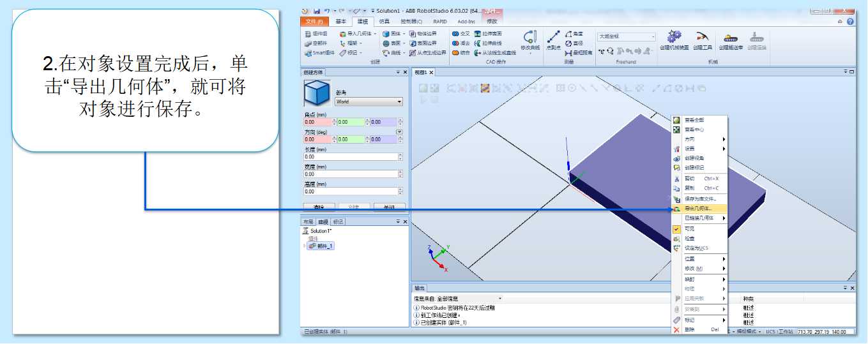Expand the 方向 (deg) options arrow
868x344 pixels.
tap(399, 132)
